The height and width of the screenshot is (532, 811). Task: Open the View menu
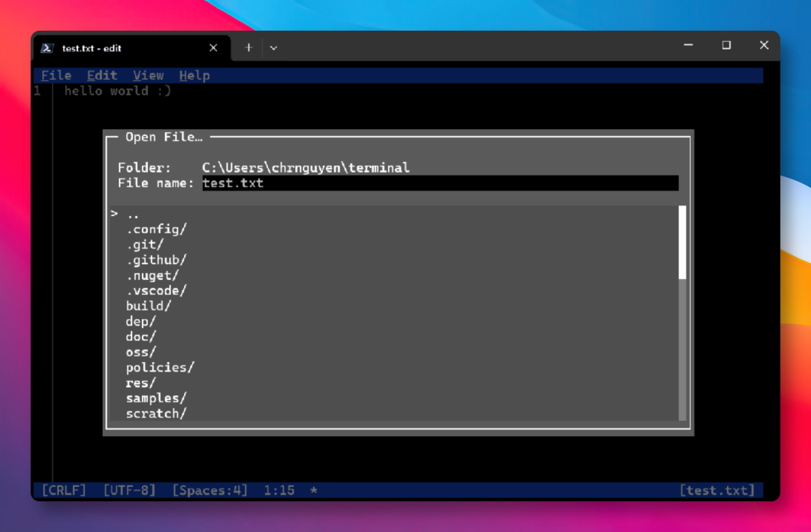[x=149, y=76]
